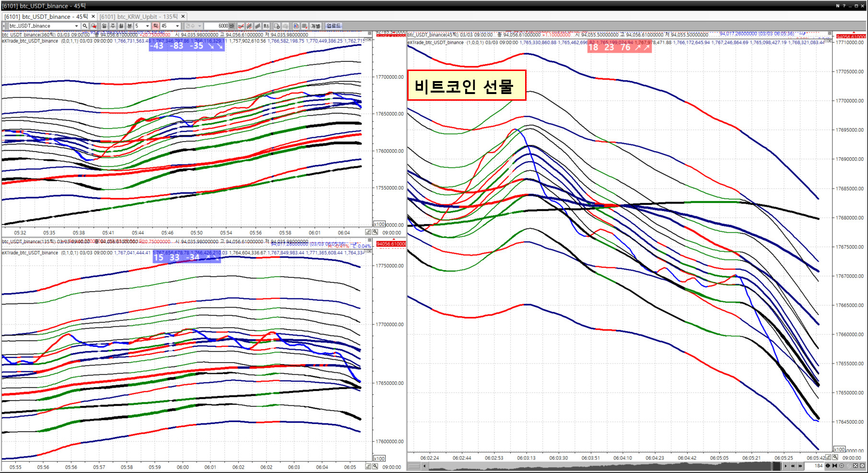Click the zoom-in plus circle icon

[842, 466]
